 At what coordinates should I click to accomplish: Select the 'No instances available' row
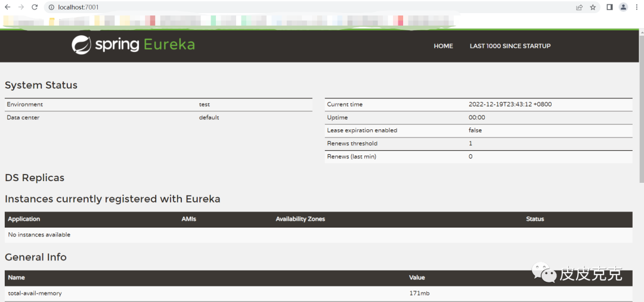[x=318, y=235]
